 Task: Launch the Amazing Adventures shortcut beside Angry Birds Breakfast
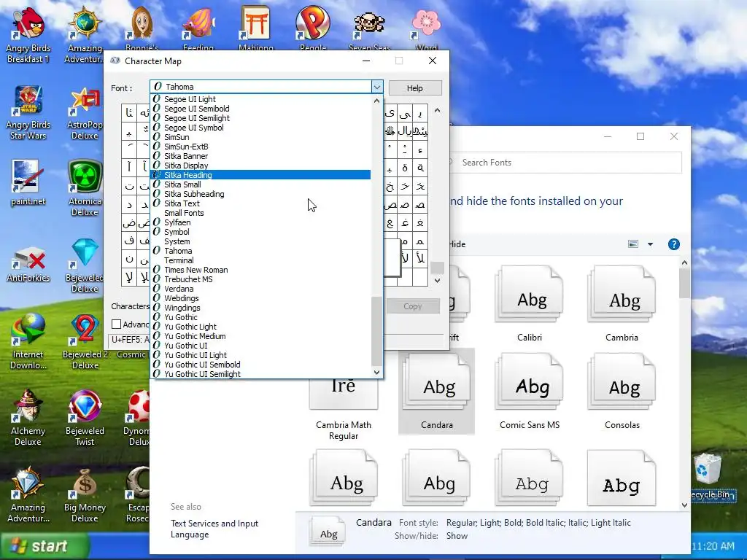click(x=85, y=35)
